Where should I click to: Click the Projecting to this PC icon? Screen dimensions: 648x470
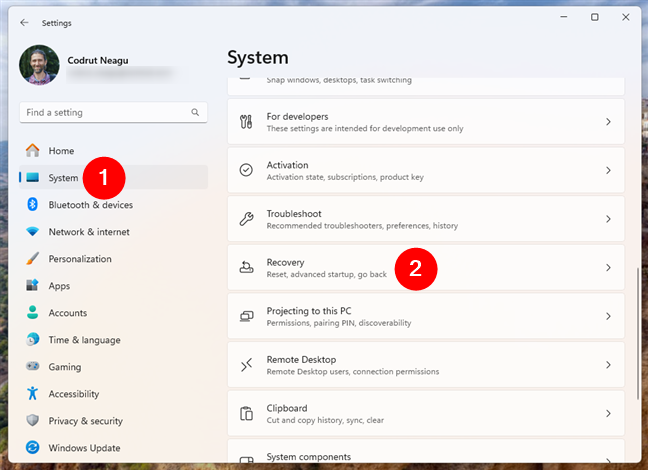click(246, 316)
